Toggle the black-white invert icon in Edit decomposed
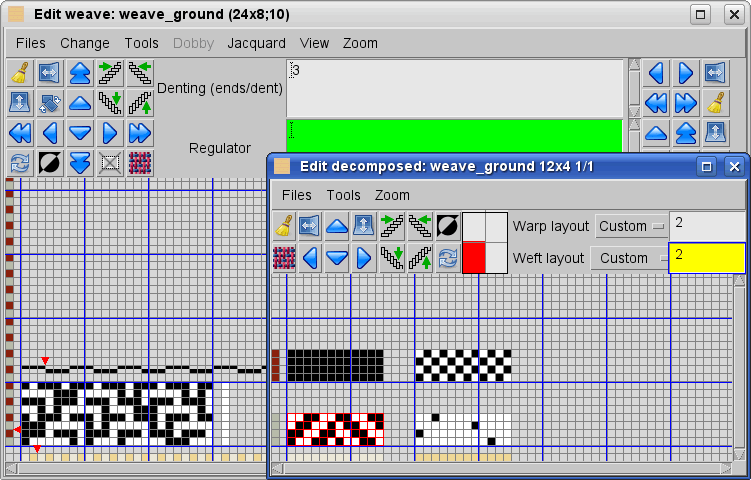This screenshot has width=751, height=480. 448,226
